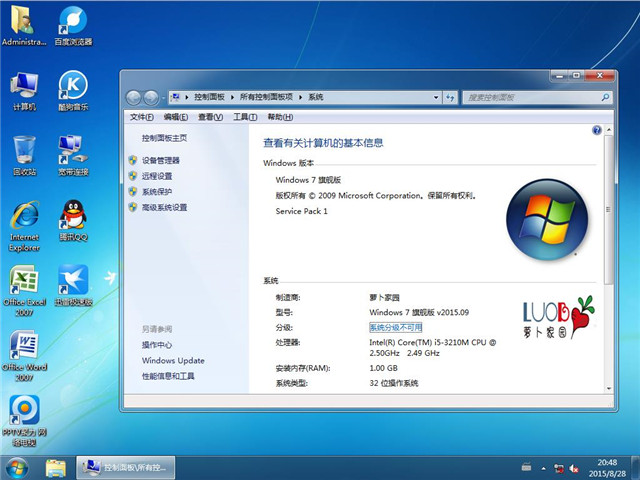Click the refresh button beside address bar
This screenshot has height=480, width=640.
pos(450,97)
